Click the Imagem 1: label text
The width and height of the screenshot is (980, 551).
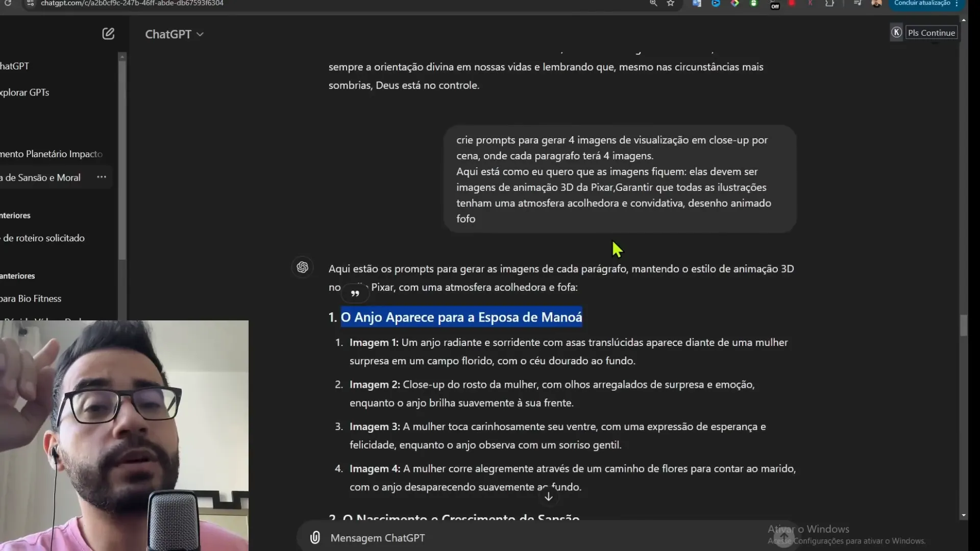pyautogui.click(x=374, y=342)
